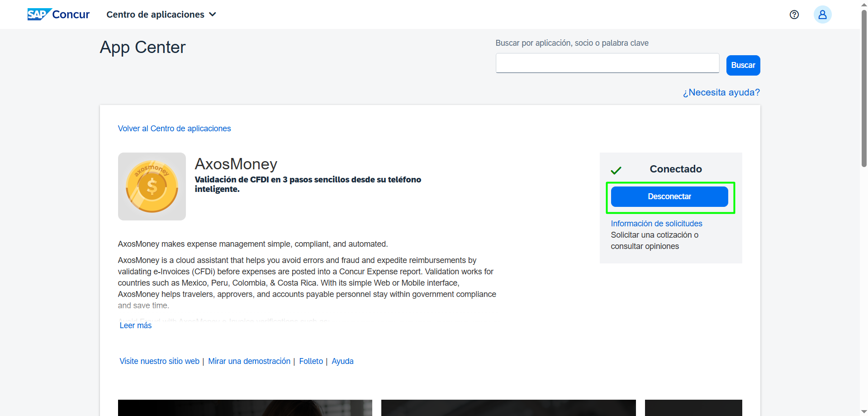Go back via Volver al Centro de aplicaciones
Viewport: 868px width, 416px height.
174,129
